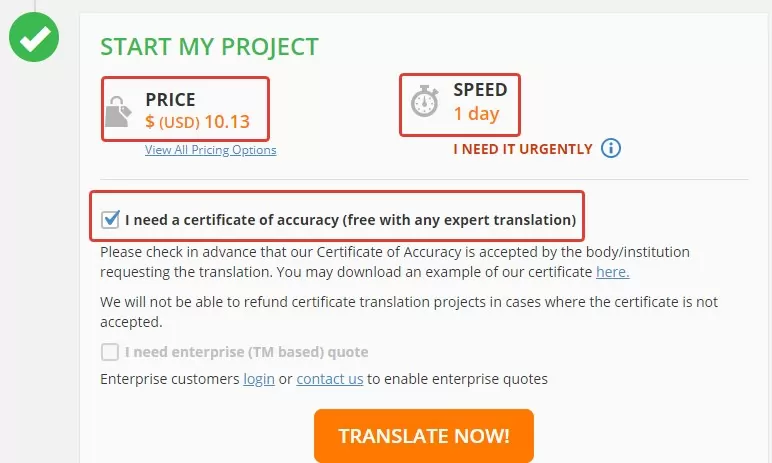Click the certificate of accuracy label text
The width and height of the screenshot is (772, 463).
(351, 220)
